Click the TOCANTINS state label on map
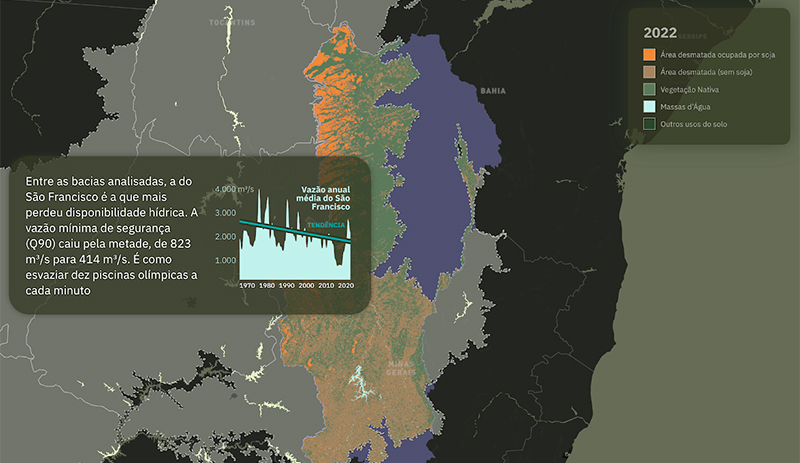 [x=231, y=21]
